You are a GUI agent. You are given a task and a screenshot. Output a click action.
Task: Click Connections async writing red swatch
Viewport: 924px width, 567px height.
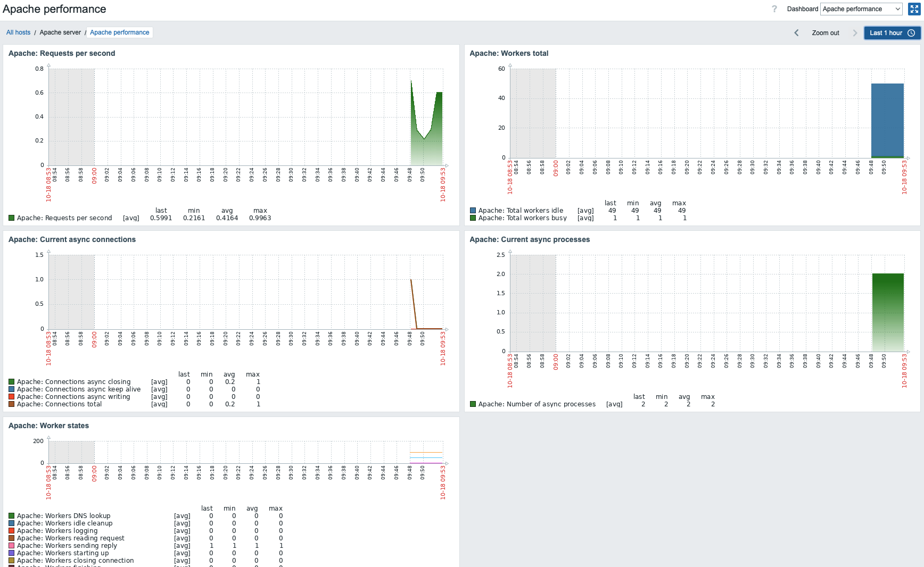coord(11,397)
